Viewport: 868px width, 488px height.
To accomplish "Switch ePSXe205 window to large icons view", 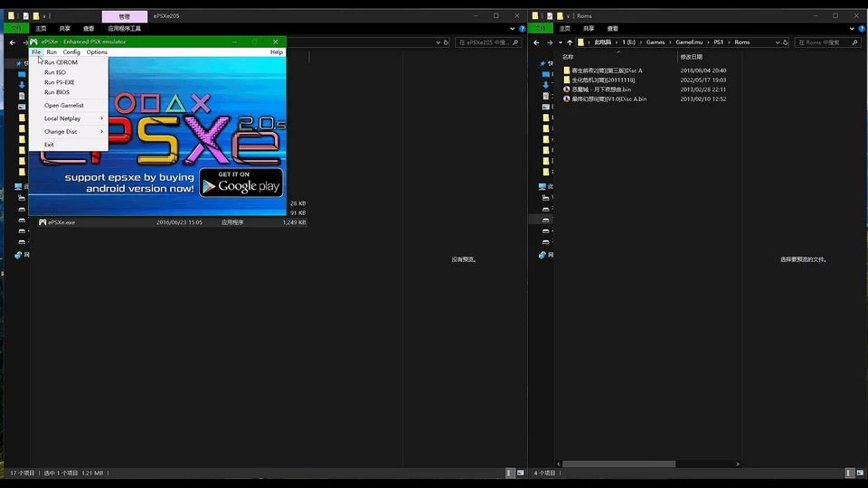I will click(521, 473).
